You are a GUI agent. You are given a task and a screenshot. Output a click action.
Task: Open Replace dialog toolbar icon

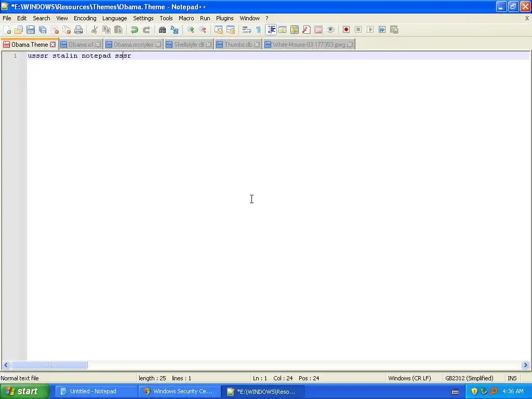[175, 30]
